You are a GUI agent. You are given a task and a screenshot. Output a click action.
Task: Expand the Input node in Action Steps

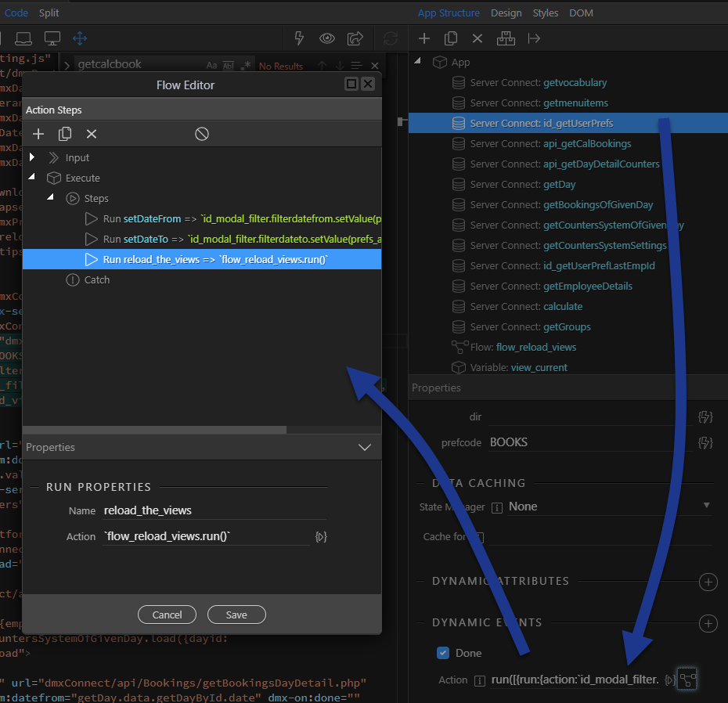point(33,157)
